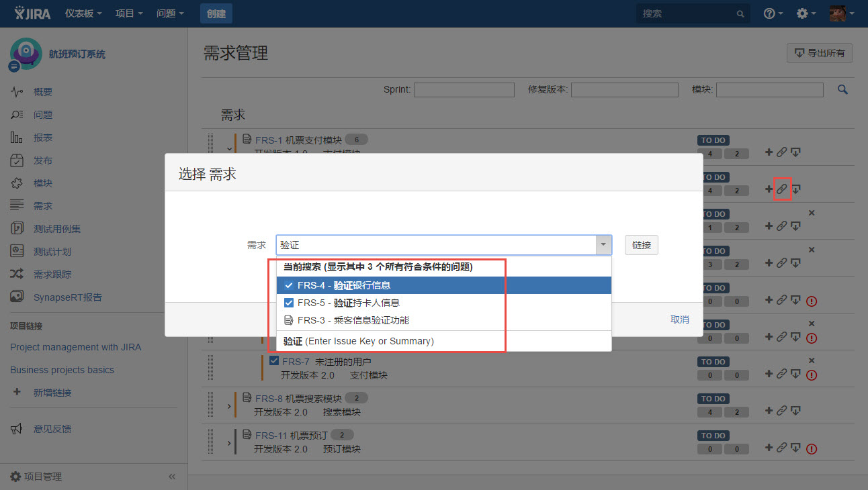Open the FRS-8 issue link
Screen dimensions: 868x490
[269, 399]
